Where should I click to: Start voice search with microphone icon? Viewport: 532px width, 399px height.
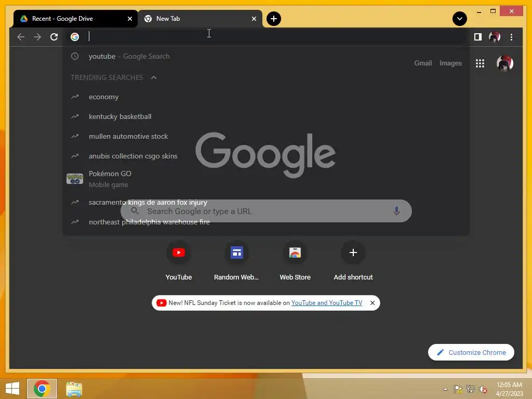[396, 211]
